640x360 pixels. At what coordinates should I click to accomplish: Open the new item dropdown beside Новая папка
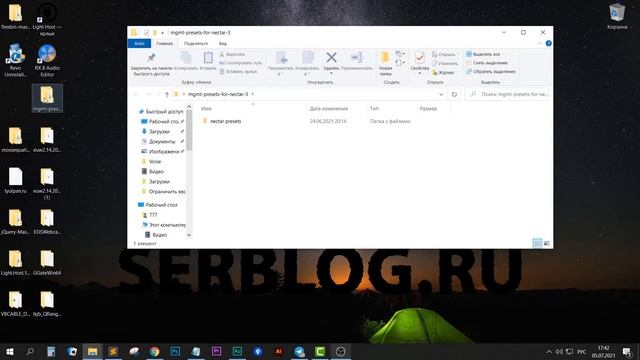[400, 54]
